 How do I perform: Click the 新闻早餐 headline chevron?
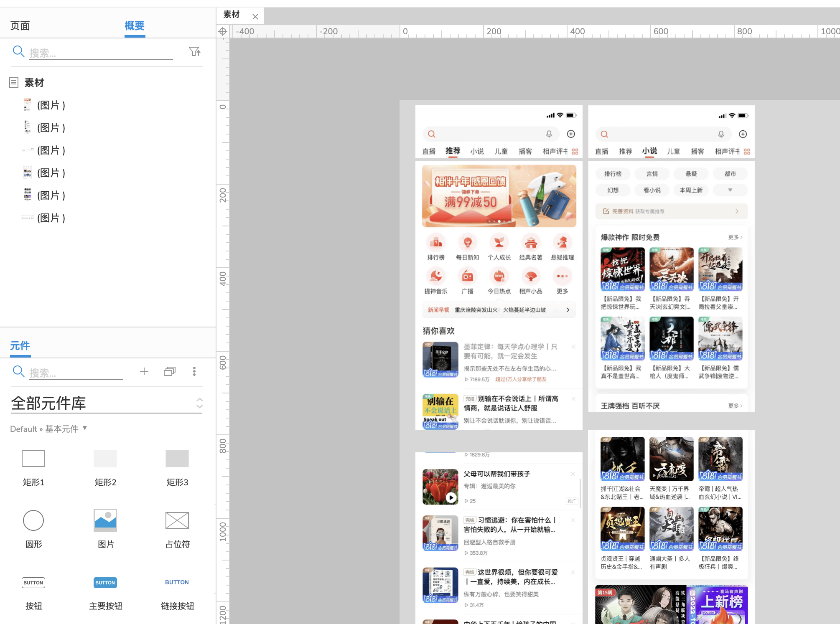click(568, 310)
